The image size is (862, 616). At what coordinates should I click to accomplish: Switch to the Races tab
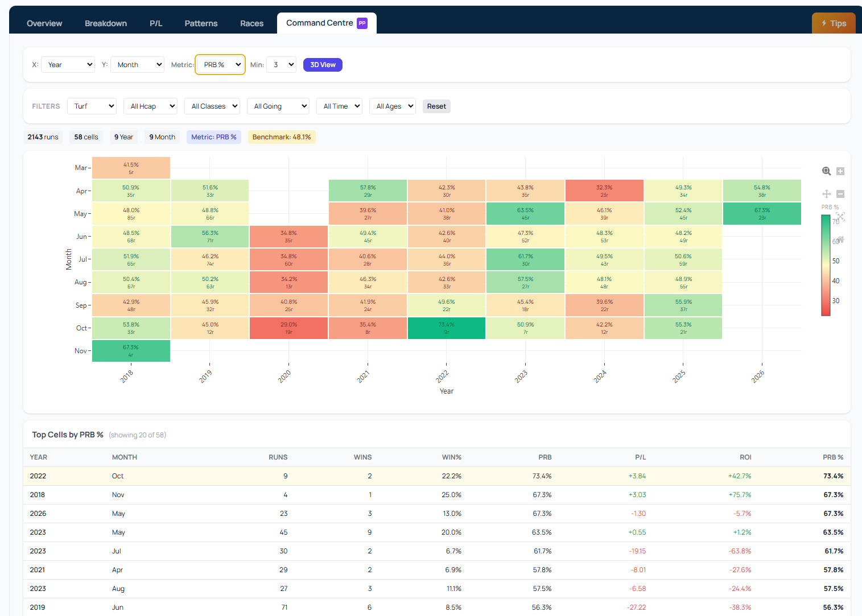coord(251,23)
